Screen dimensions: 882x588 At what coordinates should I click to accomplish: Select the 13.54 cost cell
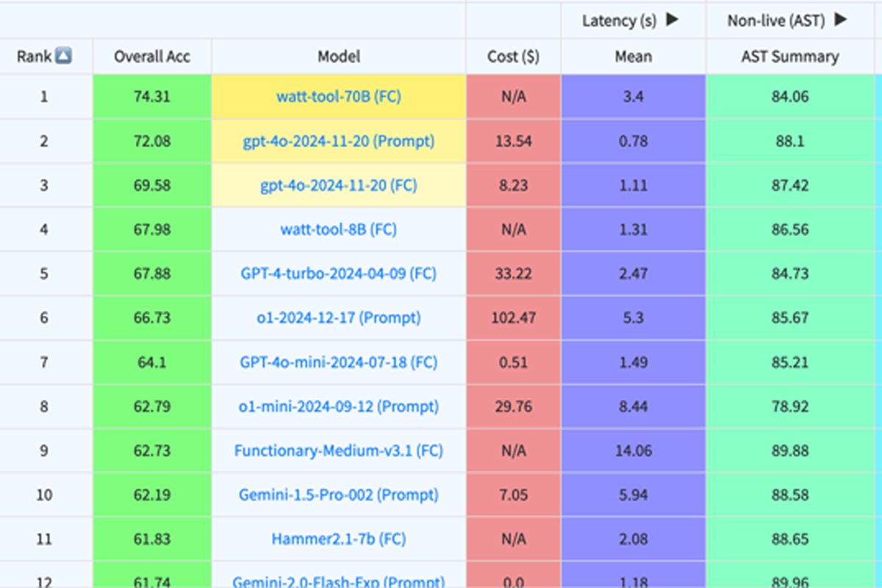click(x=514, y=140)
